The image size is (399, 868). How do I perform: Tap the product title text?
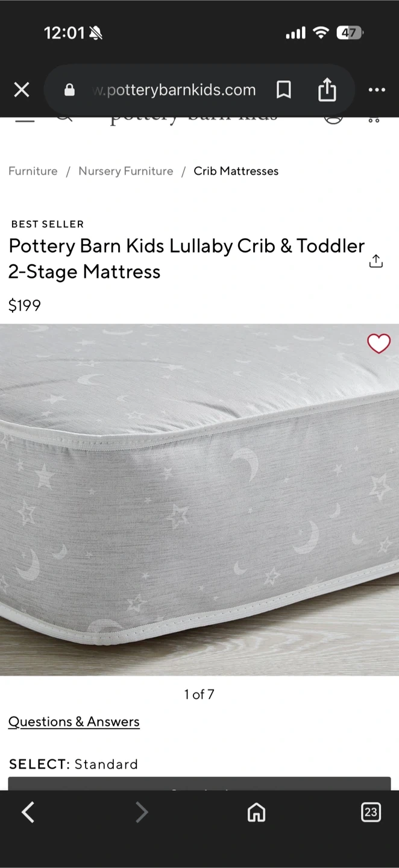(187, 259)
